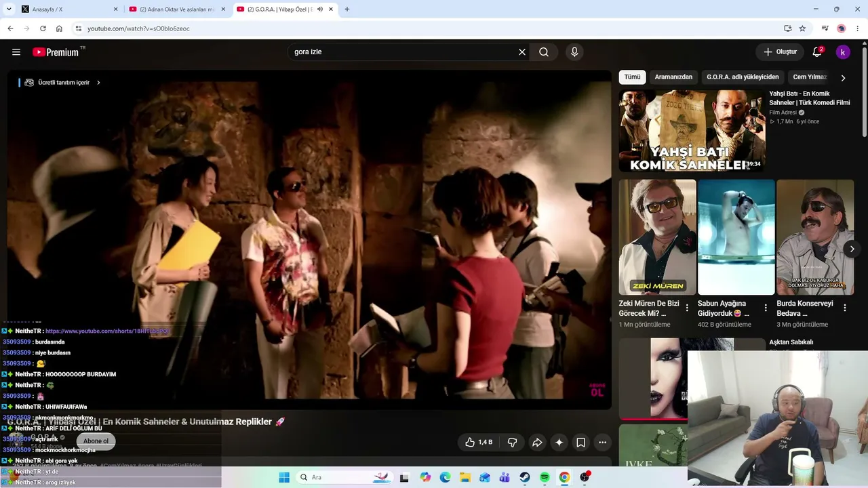868x488 pixels.
Task: Open the sparkle Ask AI button
Action: 559,443
